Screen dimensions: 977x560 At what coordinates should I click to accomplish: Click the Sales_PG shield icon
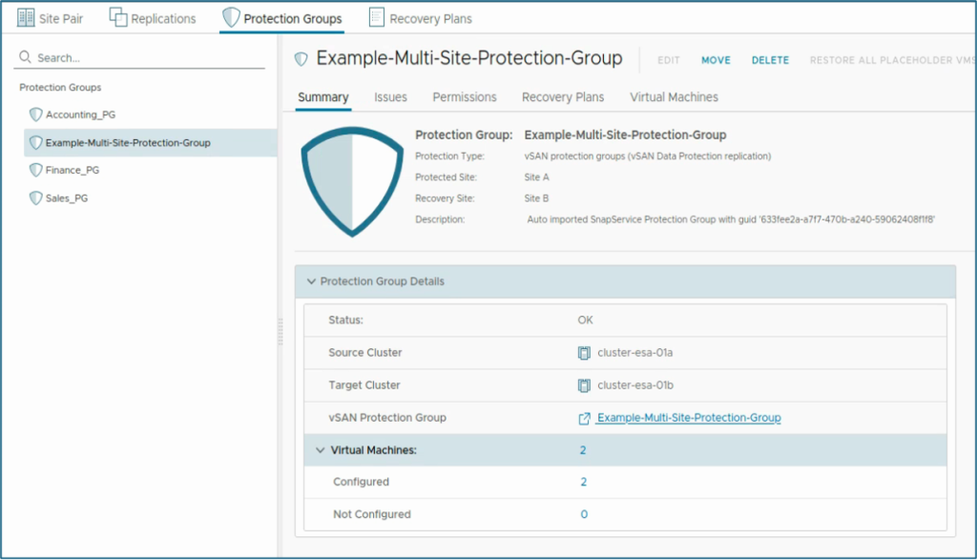coord(36,198)
